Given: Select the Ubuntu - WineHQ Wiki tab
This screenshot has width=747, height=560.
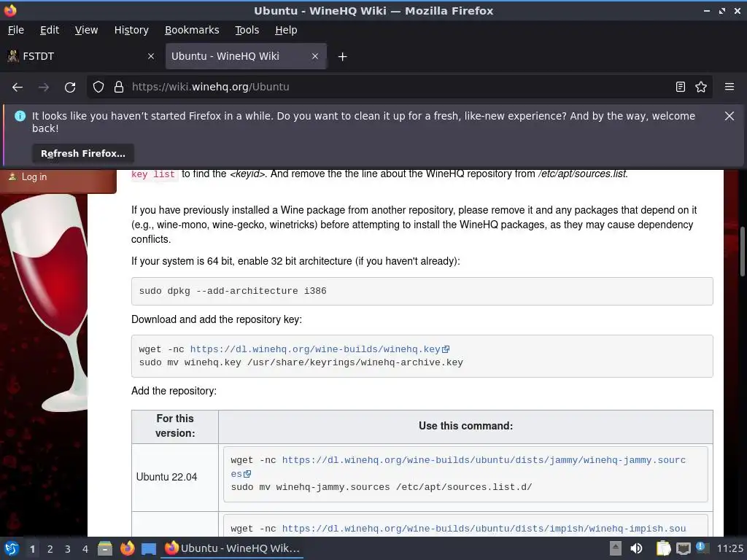Looking at the screenshot, I should tap(246, 56).
